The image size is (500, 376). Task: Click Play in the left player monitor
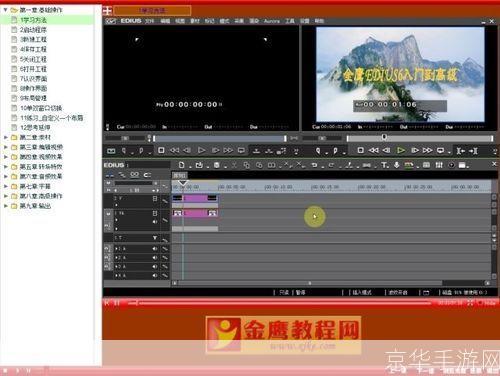click(x=201, y=151)
